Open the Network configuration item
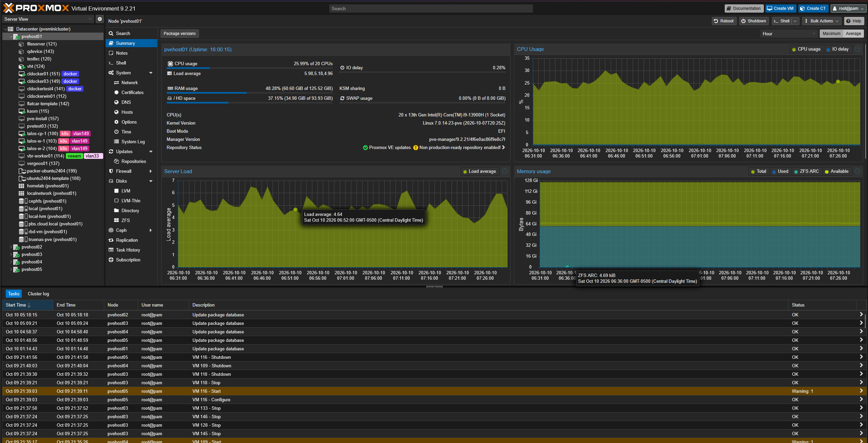 click(x=129, y=82)
